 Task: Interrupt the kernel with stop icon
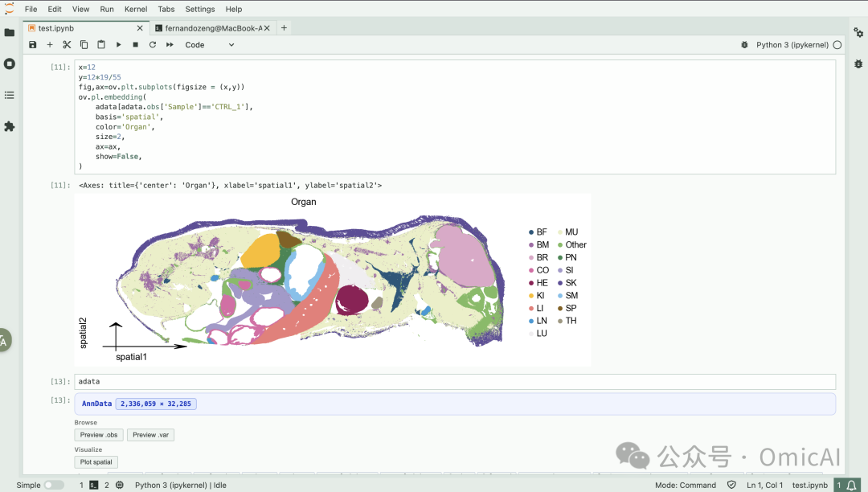(136, 45)
